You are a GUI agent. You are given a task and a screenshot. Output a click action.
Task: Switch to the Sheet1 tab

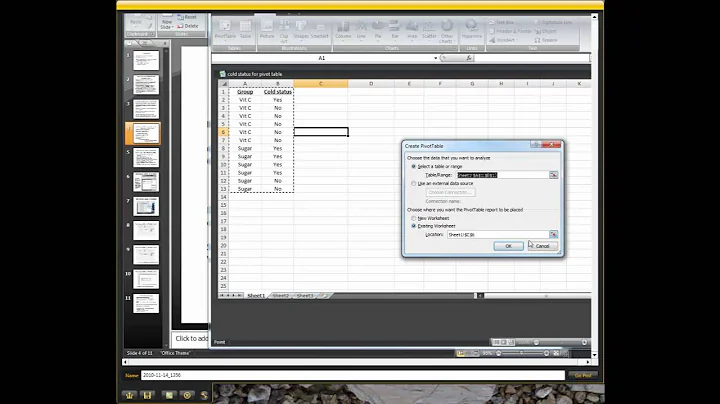click(256, 296)
